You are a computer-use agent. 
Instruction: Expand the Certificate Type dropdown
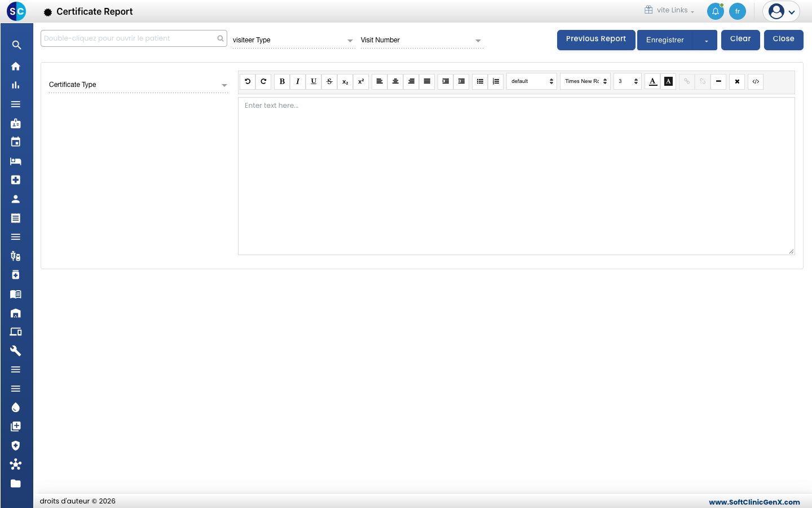pyautogui.click(x=138, y=85)
